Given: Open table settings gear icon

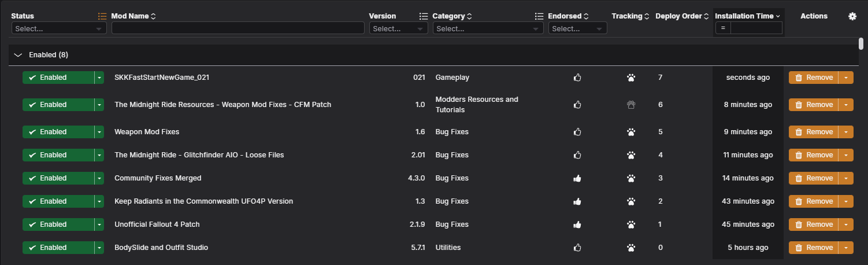Looking at the screenshot, I should click(x=852, y=16).
